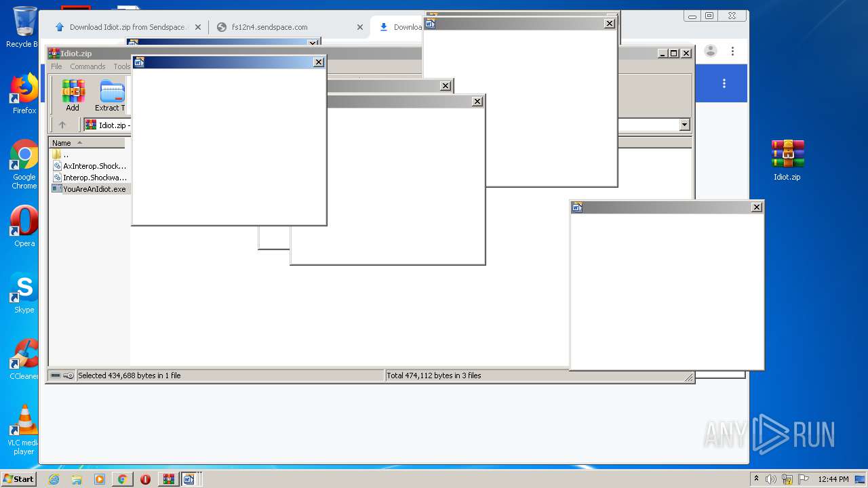The image size is (868, 488).
Task: Expand the Idiot.zip address path dropdown
Action: (684, 125)
